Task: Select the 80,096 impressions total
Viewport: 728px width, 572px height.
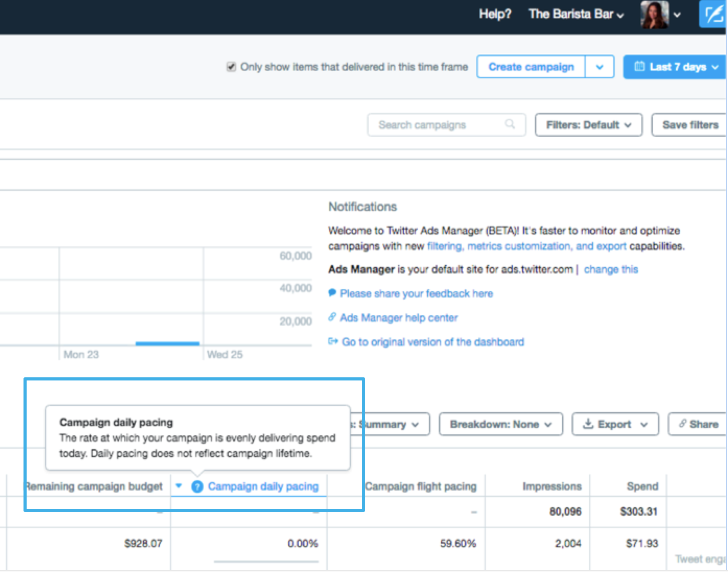Action: pos(565,511)
